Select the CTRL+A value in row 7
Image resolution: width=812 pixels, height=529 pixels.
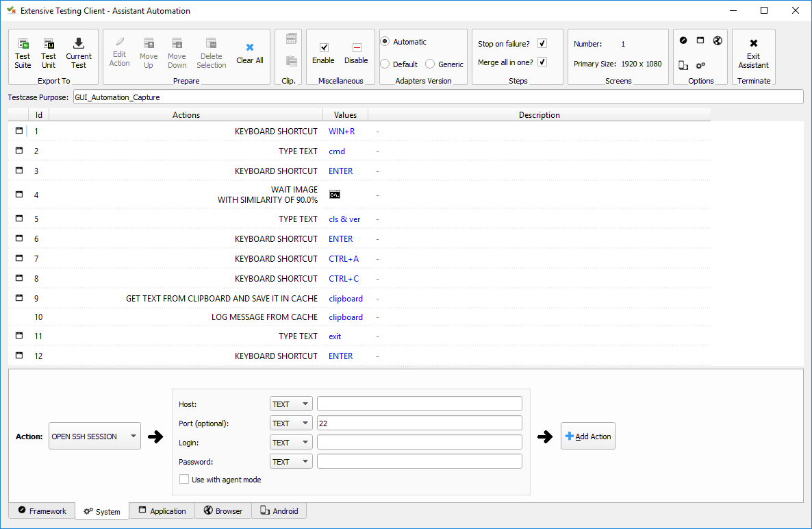click(344, 258)
